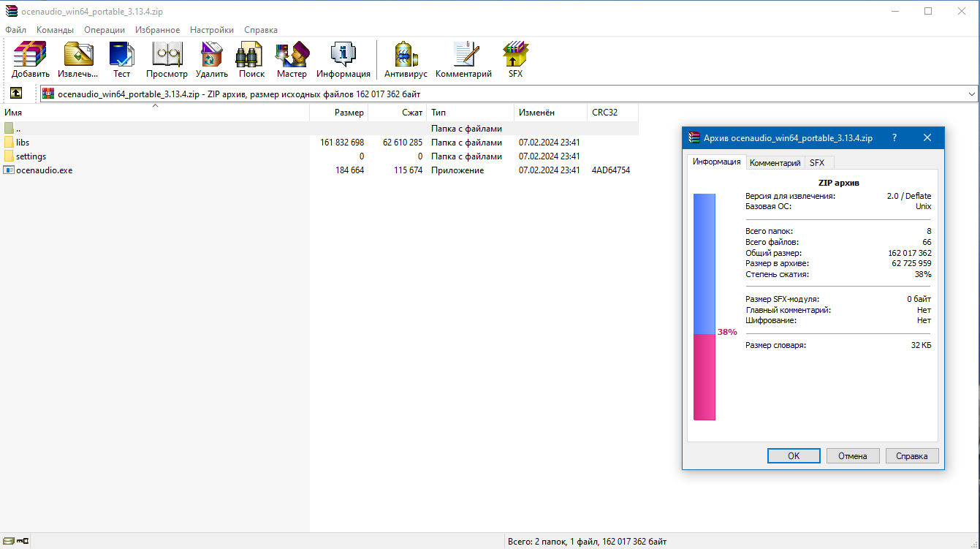Screen dimensions: 980x549
Task: Sort by the Размер column header
Action: (338, 113)
